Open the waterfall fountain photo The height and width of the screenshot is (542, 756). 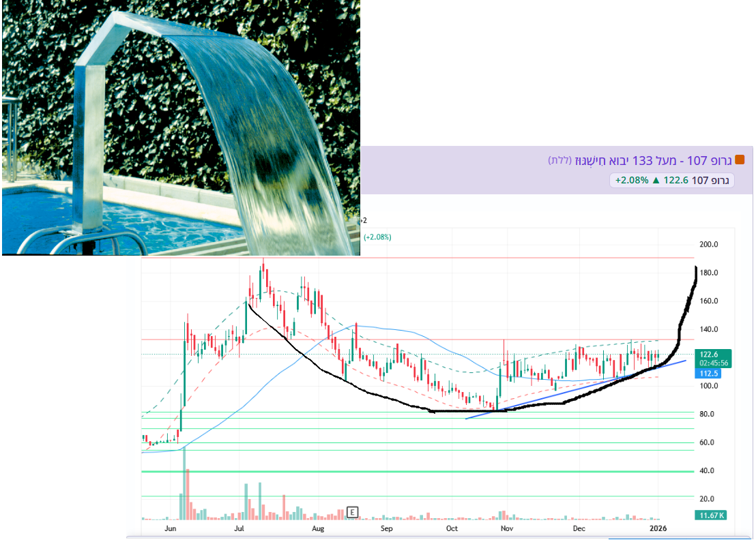(181, 127)
